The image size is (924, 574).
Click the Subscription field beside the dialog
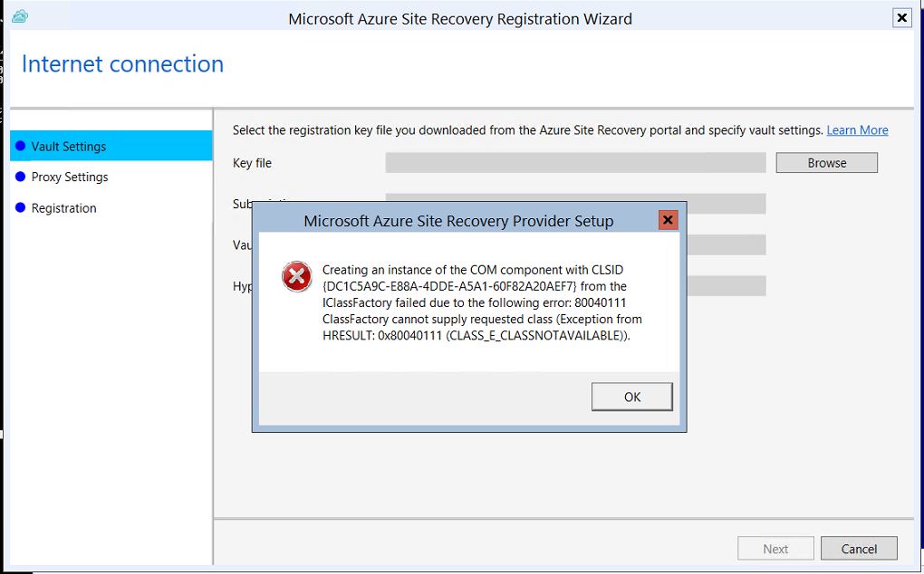[726, 204]
